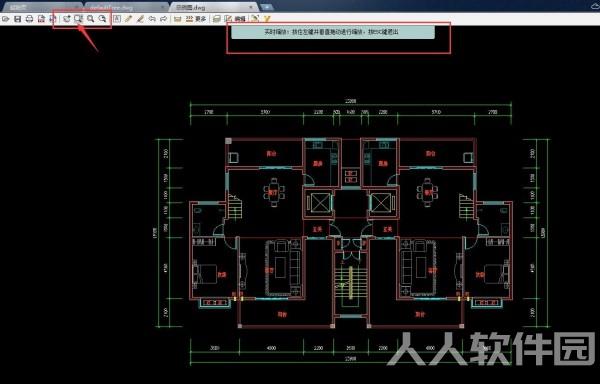Click the yellow icon at the toolbar's end
The width and height of the screenshot is (600, 384).
[267, 18]
